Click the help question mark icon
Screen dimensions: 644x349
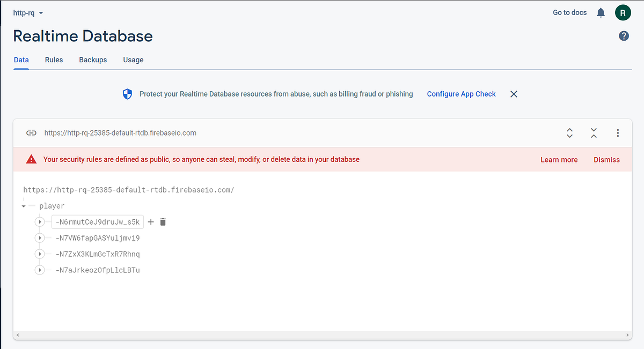pyautogui.click(x=624, y=36)
